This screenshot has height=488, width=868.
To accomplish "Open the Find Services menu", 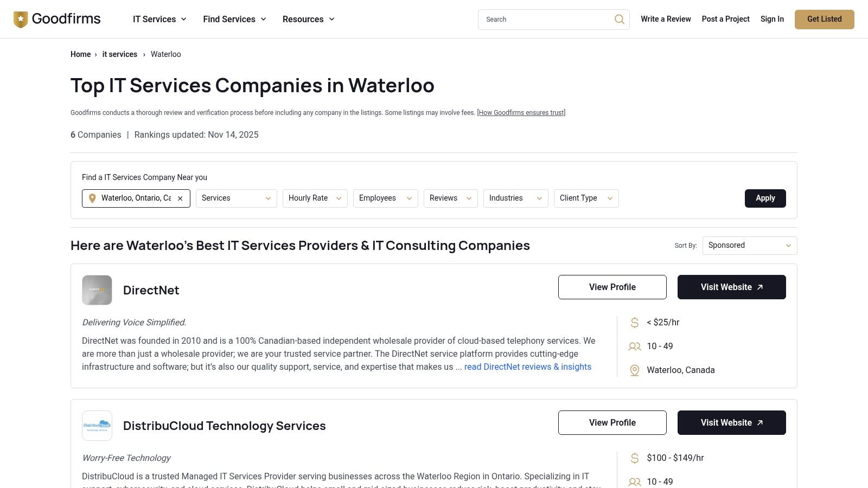I will 234,19.
